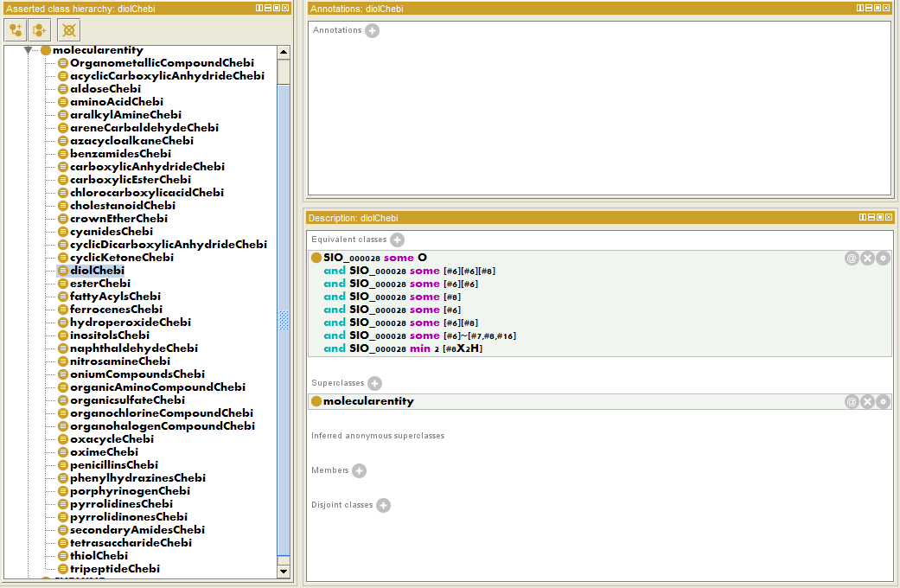Select cyclicKetoneChebi class
This screenshot has height=588, width=900.
(x=122, y=258)
